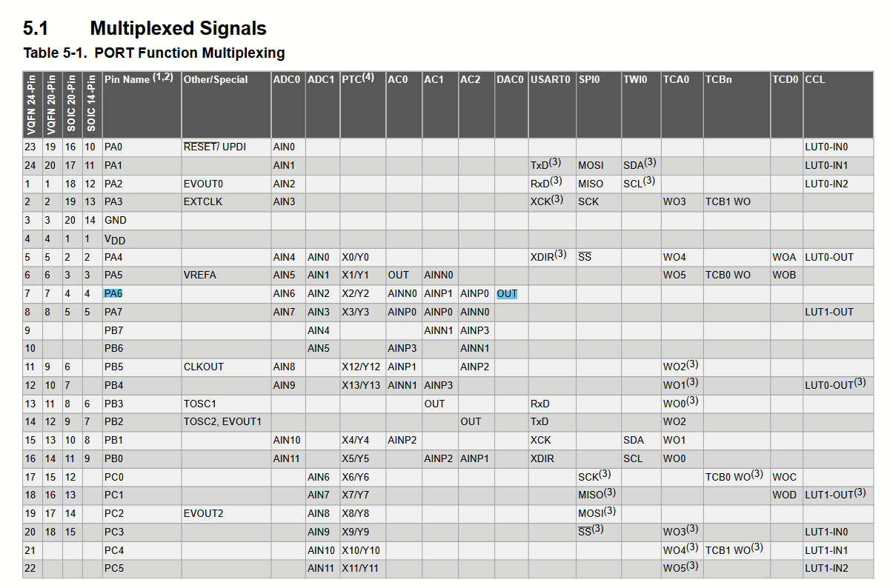The height and width of the screenshot is (588, 890).
Task: Click the Multiplexed Signals section heading
Action: (178, 29)
